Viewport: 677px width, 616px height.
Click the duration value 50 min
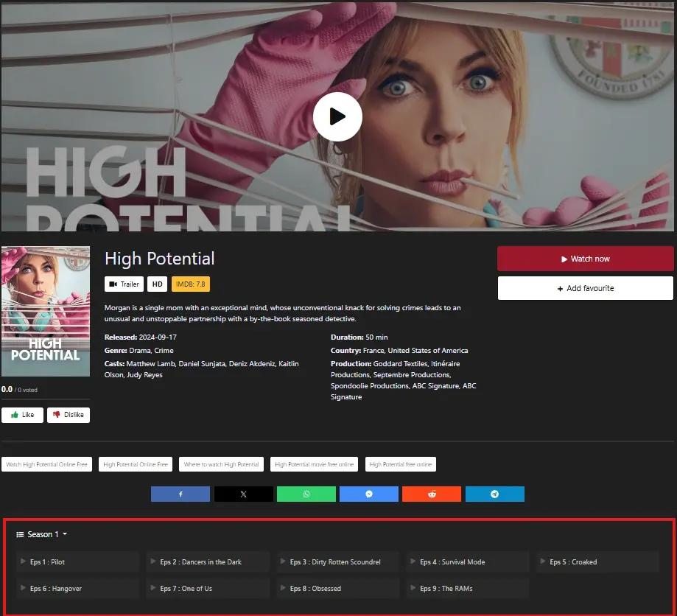[x=376, y=337]
